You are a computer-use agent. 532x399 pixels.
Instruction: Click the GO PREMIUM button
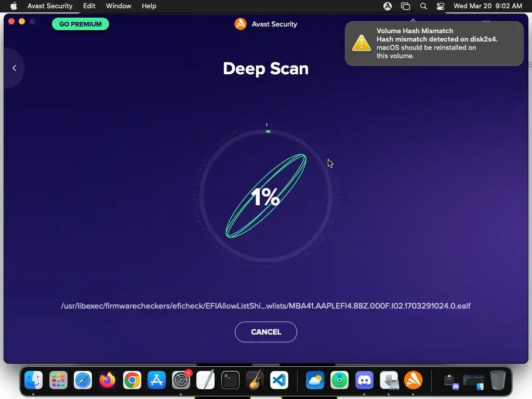(81, 24)
